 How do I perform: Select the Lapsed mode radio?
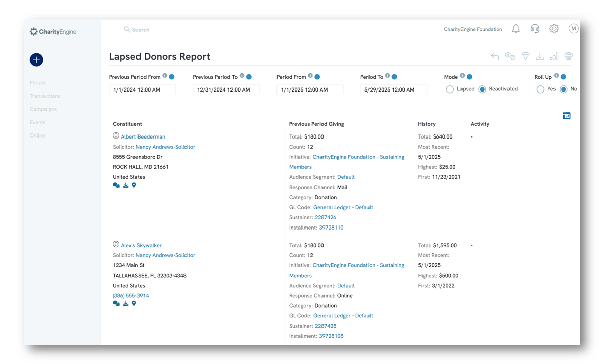pos(450,89)
